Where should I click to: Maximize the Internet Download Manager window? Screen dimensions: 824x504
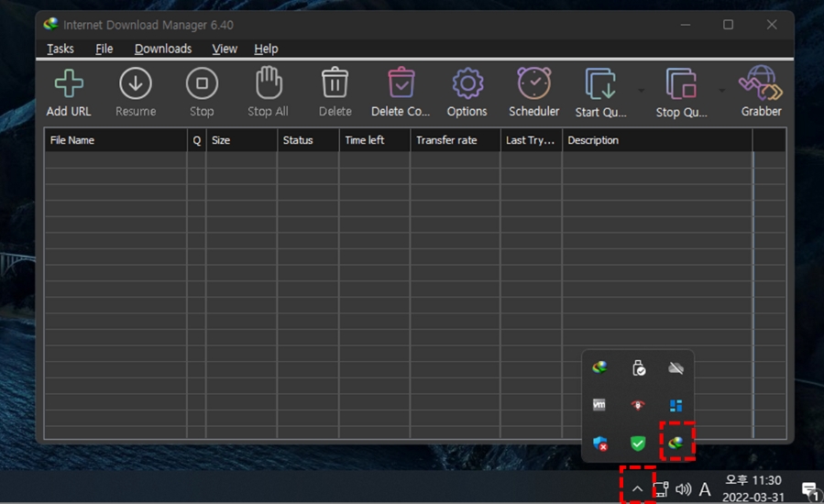(728, 25)
